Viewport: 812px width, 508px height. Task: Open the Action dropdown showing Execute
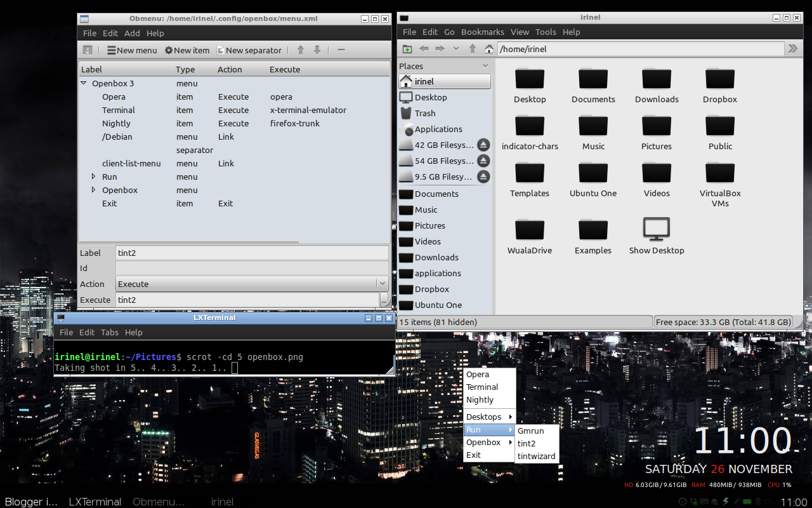click(382, 284)
